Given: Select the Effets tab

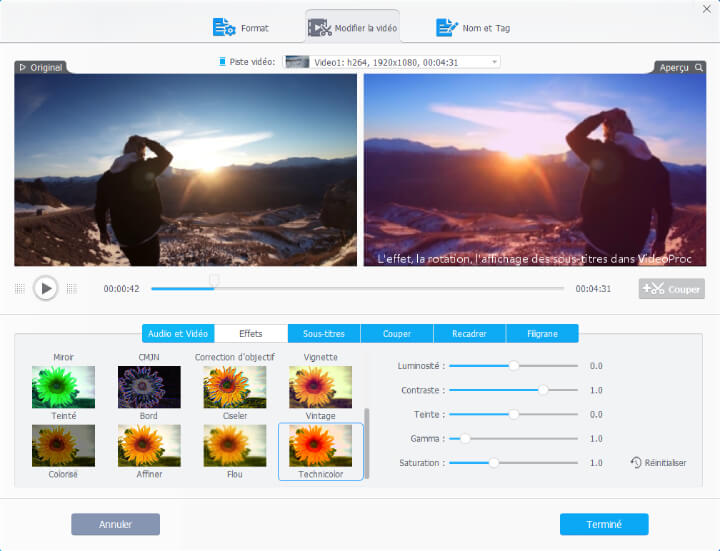Looking at the screenshot, I should [x=251, y=333].
